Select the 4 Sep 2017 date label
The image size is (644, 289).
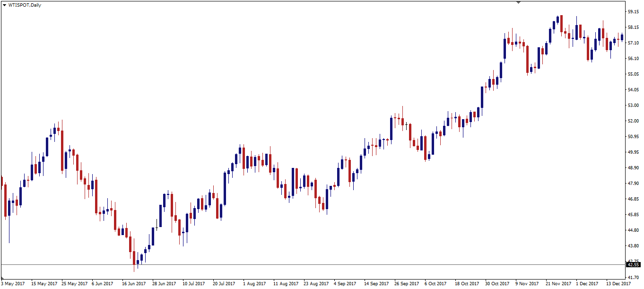point(346,284)
